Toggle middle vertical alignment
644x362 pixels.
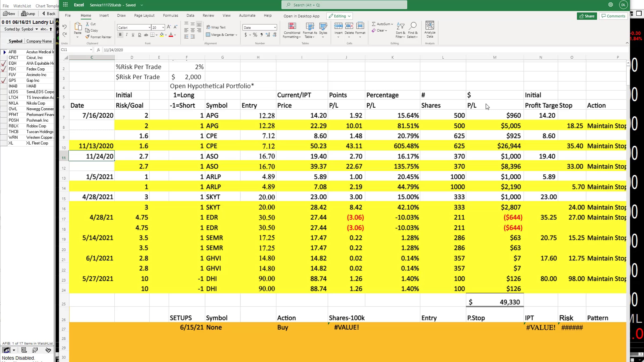pos(193,24)
